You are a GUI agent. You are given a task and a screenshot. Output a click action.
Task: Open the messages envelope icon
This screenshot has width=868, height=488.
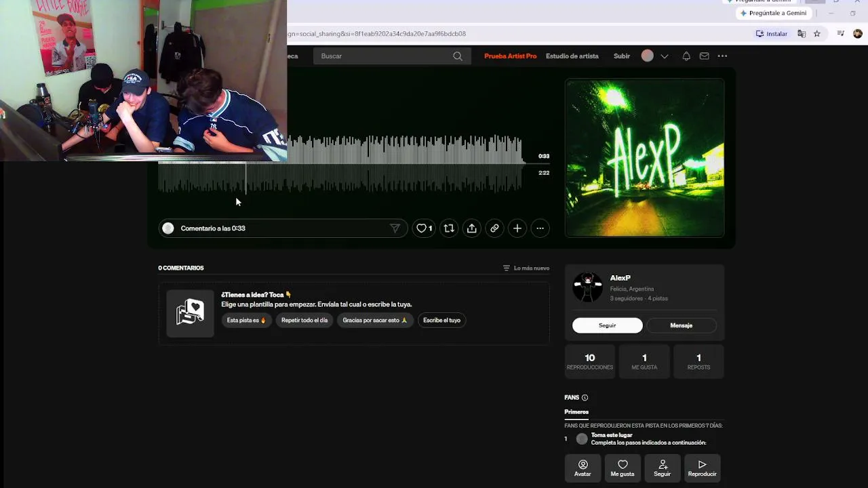tap(705, 56)
